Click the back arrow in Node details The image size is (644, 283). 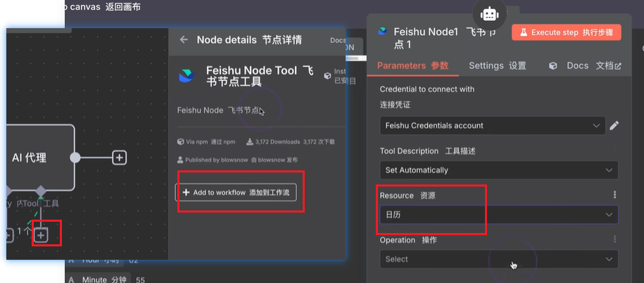(184, 40)
